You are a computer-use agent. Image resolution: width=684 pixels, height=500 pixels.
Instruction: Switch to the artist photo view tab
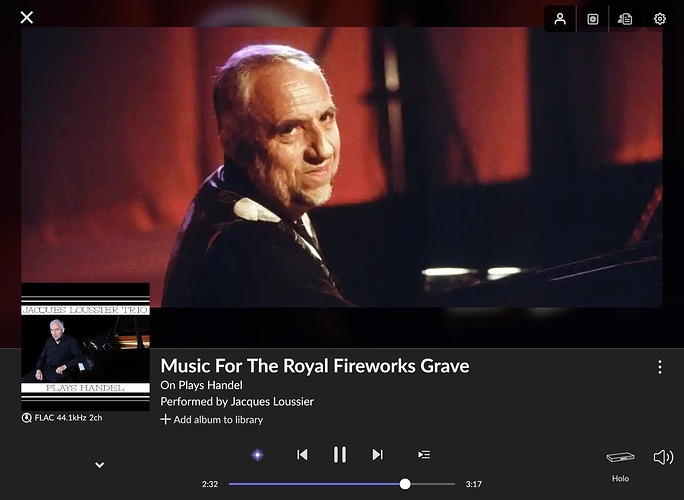click(x=560, y=19)
